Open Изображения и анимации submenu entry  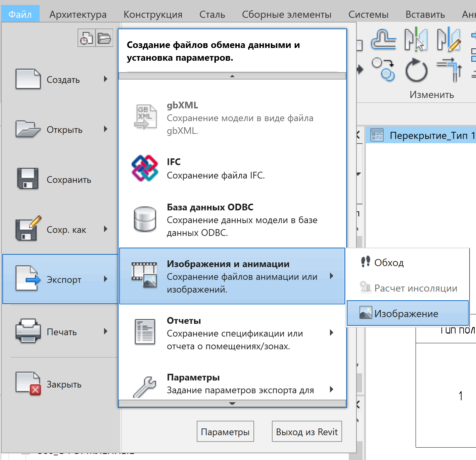[x=232, y=276]
